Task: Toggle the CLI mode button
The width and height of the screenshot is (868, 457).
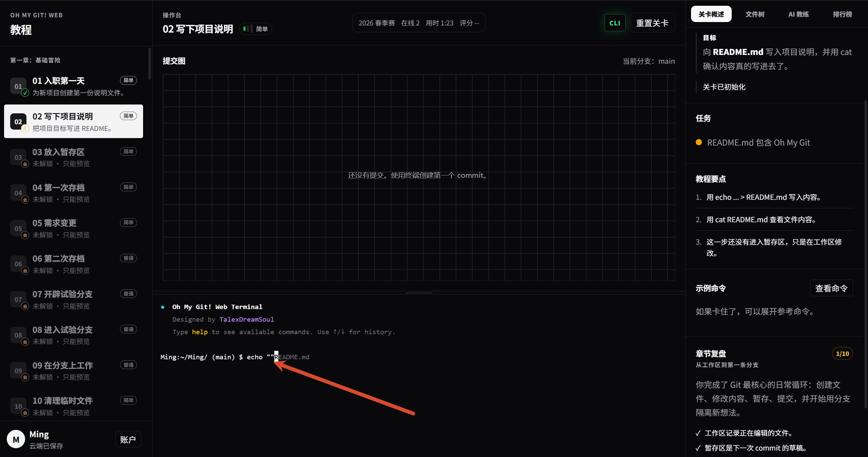Action: coord(615,23)
